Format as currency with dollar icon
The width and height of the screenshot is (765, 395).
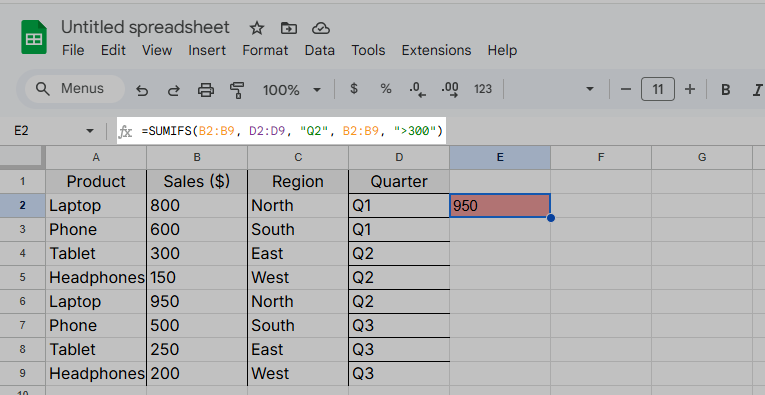pyautogui.click(x=354, y=89)
